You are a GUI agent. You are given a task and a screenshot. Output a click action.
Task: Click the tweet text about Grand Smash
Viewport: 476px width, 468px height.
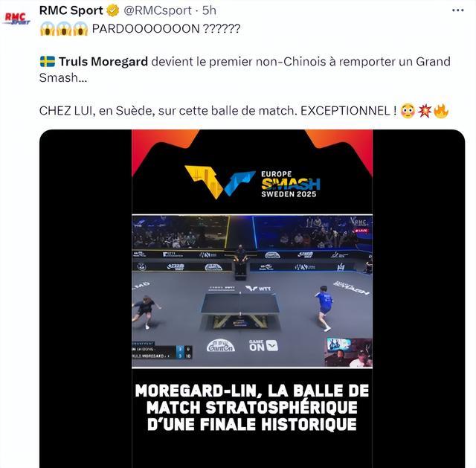pos(245,69)
